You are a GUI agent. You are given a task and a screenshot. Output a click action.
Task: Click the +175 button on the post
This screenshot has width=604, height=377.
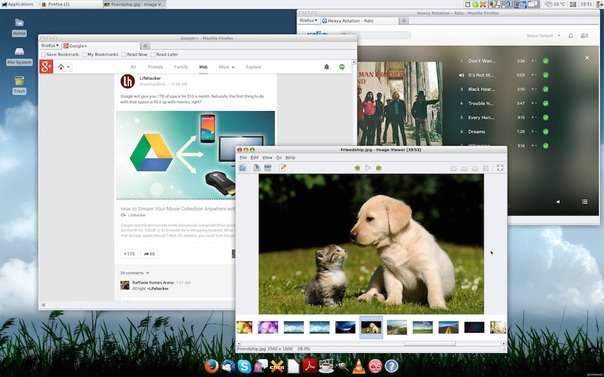click(x=129, y=254)
